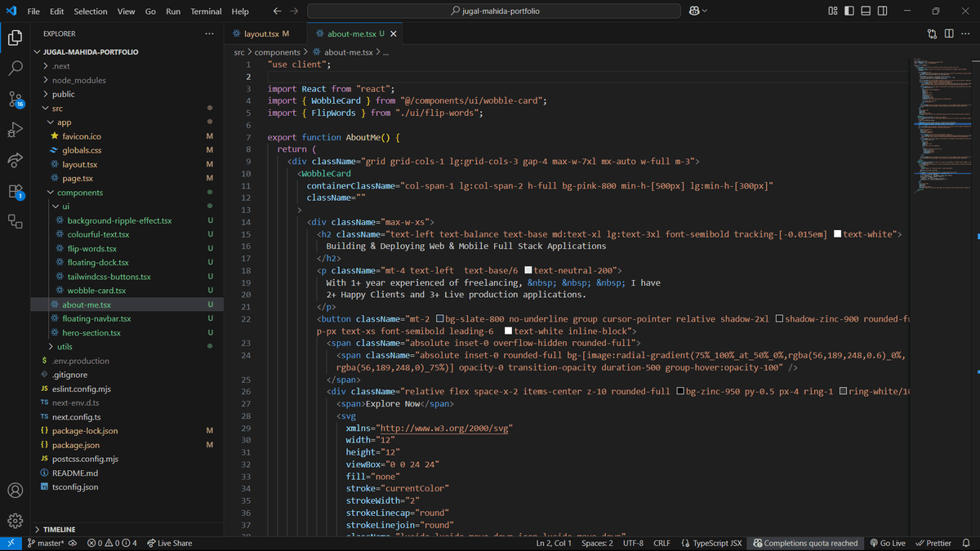980x551 pixels.
Task: Close the about-me.tsx tab
Action: (x=394, y=33)
